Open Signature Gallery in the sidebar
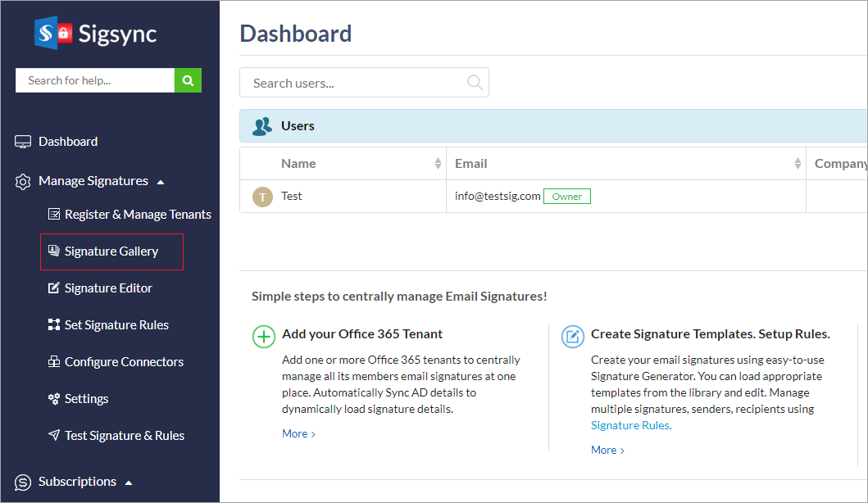 click(111, 251)
